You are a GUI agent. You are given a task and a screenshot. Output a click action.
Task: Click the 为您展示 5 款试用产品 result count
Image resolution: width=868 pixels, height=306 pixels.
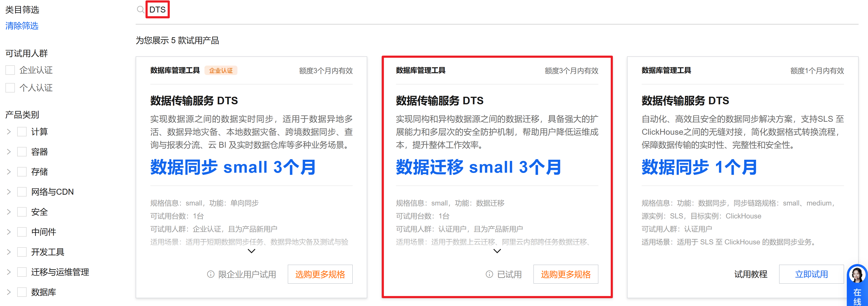177,41
